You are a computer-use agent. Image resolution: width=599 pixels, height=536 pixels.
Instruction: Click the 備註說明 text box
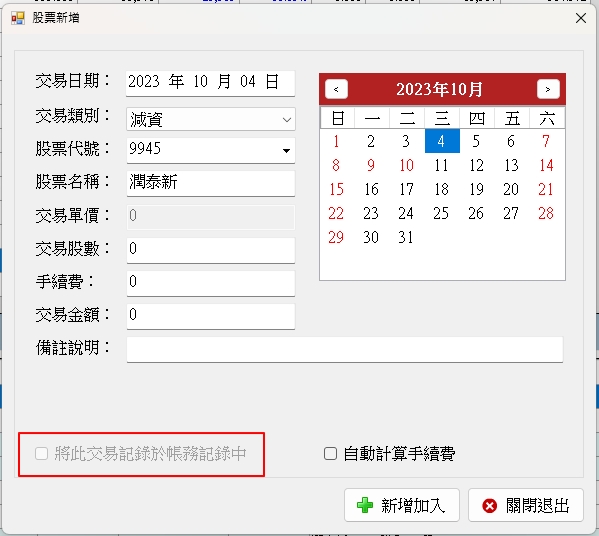coord(345,349)
